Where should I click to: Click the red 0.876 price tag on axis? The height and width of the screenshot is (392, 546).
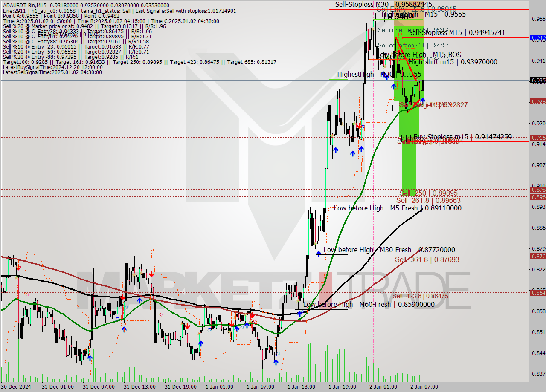point(537,256)
